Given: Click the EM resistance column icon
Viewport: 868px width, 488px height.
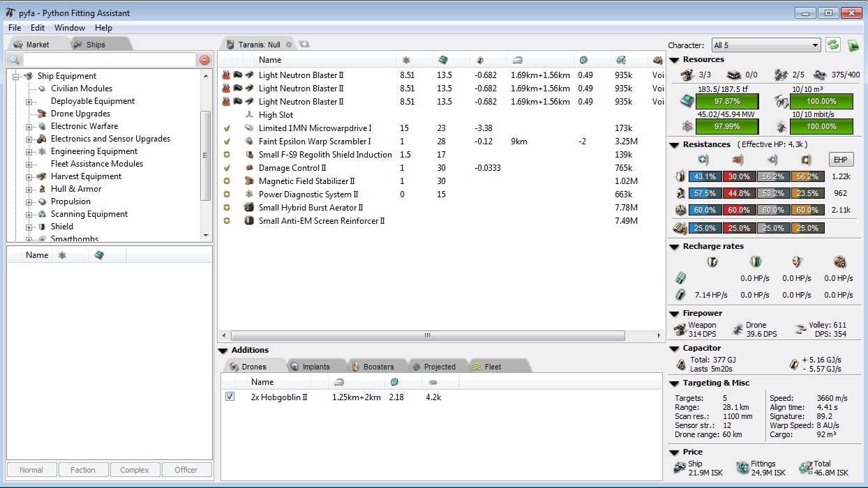Looking at the screenshot, I should pos(703,159).
